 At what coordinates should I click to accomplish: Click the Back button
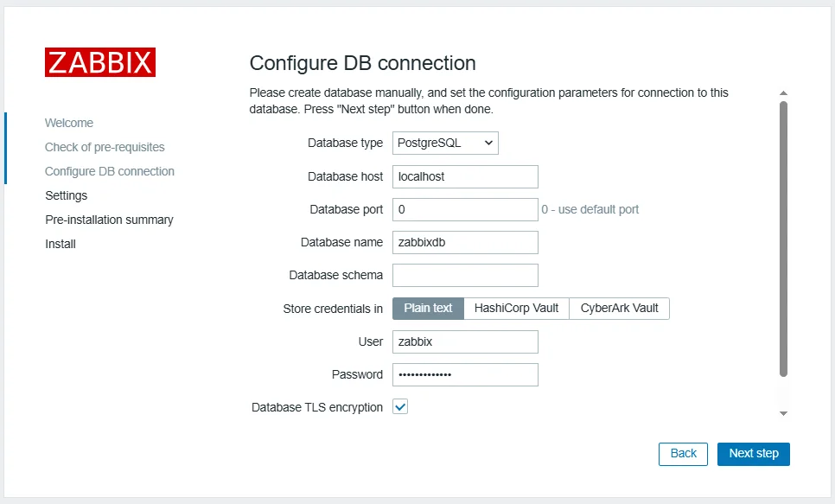point(683,454)
